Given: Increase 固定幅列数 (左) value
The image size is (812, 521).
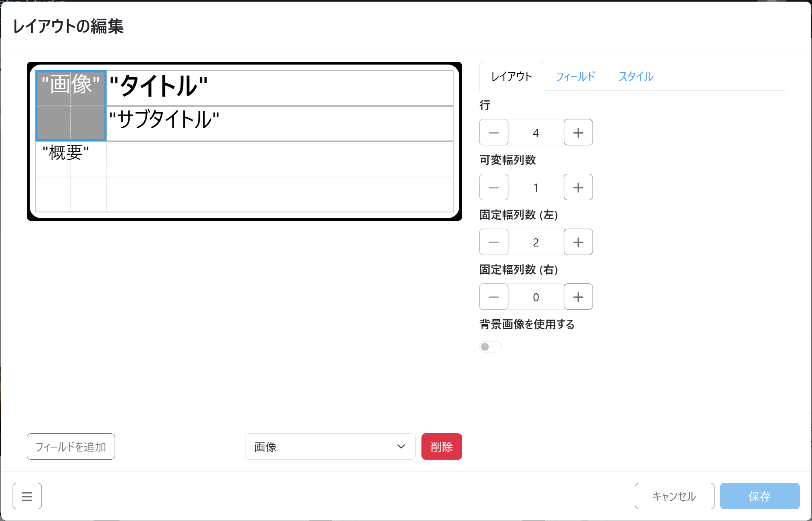Looking at the screenshot, I should click(578, 242).
